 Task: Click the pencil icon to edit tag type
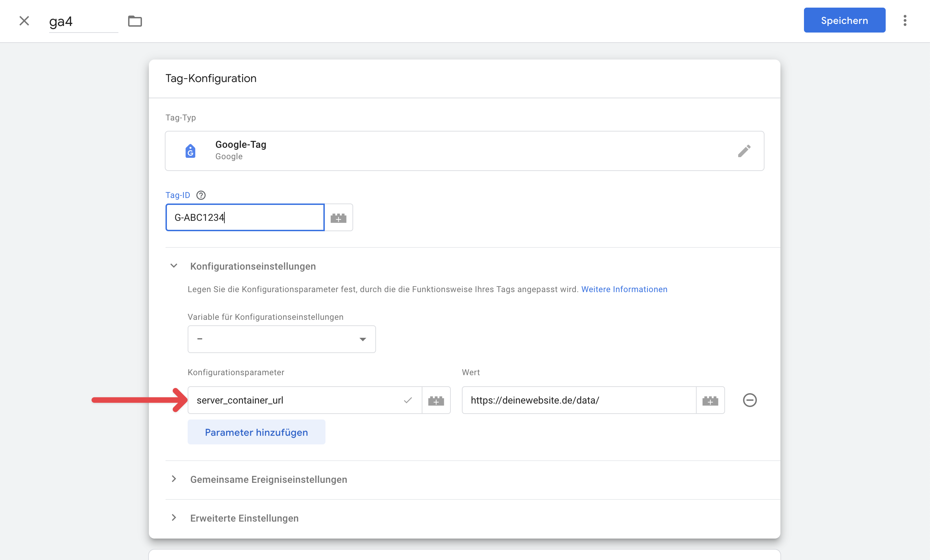tap(744, 151)
